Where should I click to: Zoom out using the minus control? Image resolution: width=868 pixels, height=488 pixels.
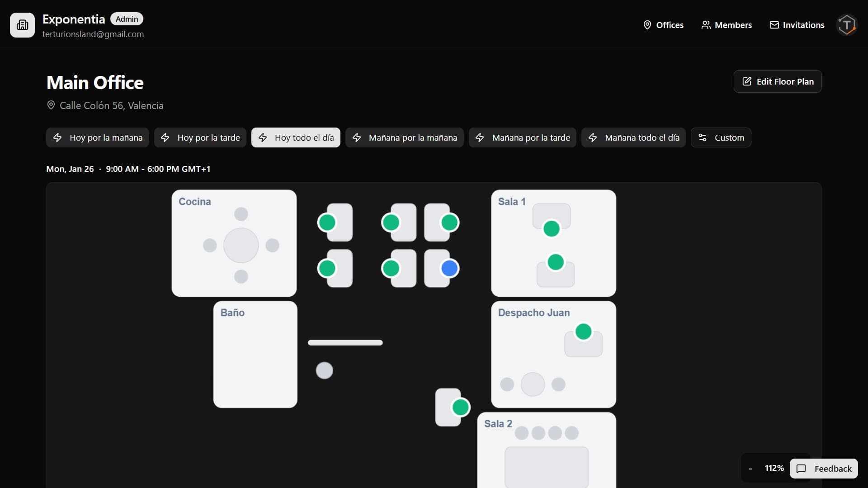click(x=750, y=468)
